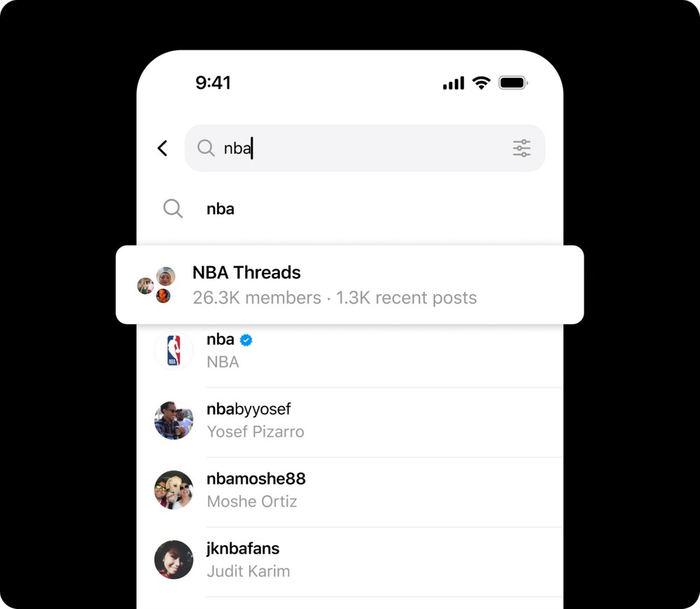The height and width of the screenshot is (609, 700).
Task: Click into the nba search text field
Action: click(365, 148)
